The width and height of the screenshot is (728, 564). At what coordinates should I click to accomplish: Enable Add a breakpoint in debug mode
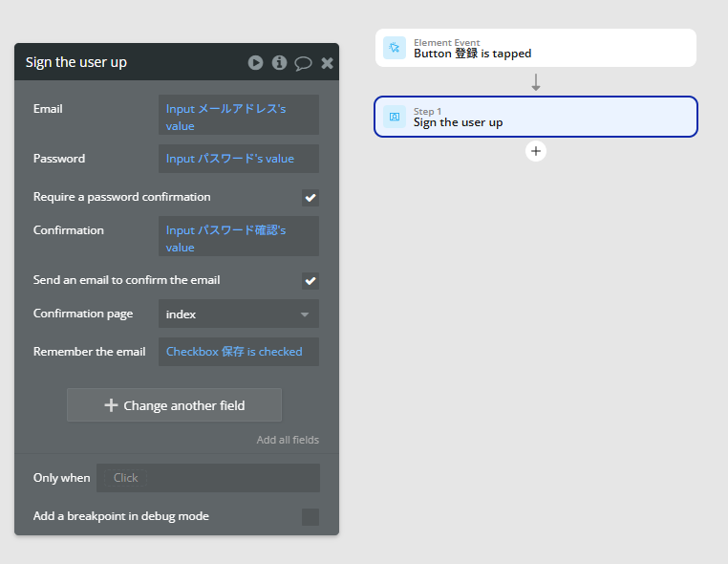pos(310,516)
